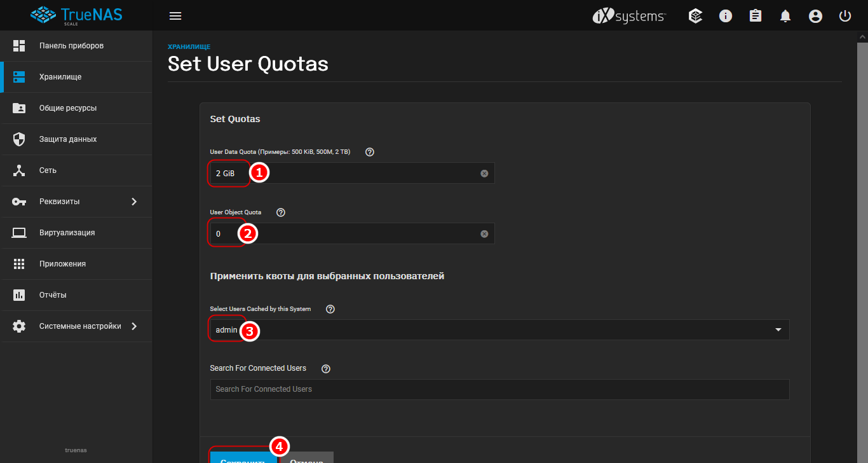Clear the User Object Quota value
The image size is (868, 463).
(484, 234)
